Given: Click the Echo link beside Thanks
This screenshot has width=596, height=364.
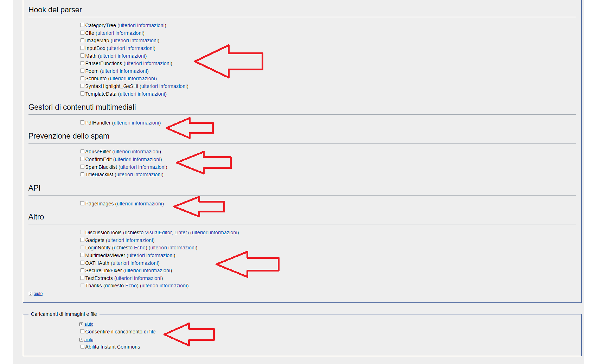Looking at the screenshot, I should [x=131, y=286].
